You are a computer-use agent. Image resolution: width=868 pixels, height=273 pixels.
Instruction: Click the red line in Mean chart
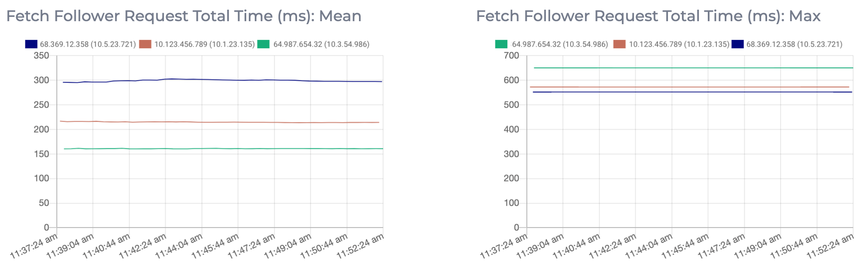[220, 122]
